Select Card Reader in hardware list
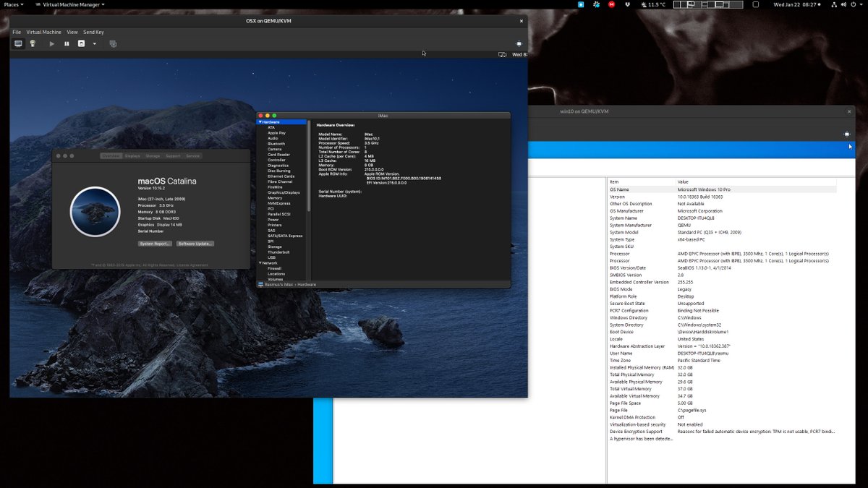Image resolution: width=868 pixels, height=488 pixels. point(278,155)
